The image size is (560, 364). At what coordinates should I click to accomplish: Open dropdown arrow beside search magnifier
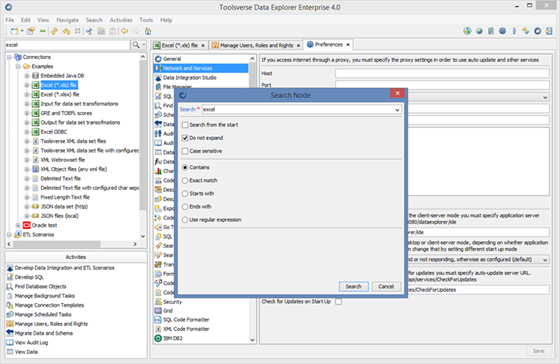point(144,45)
